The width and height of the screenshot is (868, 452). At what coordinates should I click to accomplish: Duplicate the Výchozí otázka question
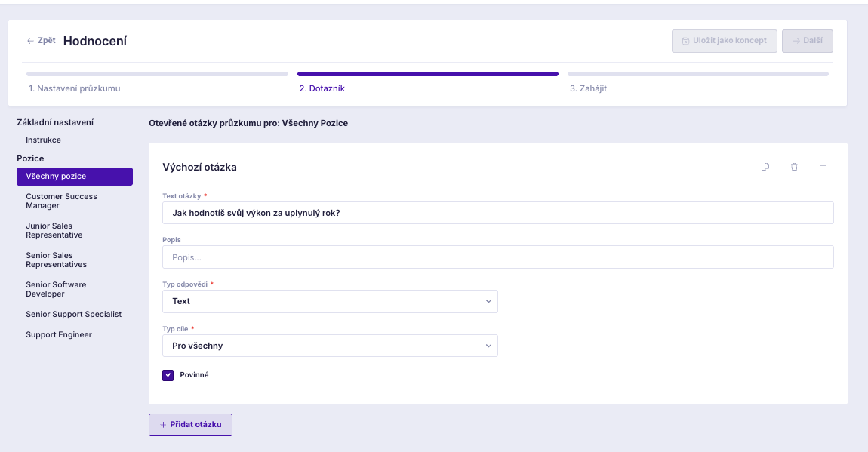765,167
